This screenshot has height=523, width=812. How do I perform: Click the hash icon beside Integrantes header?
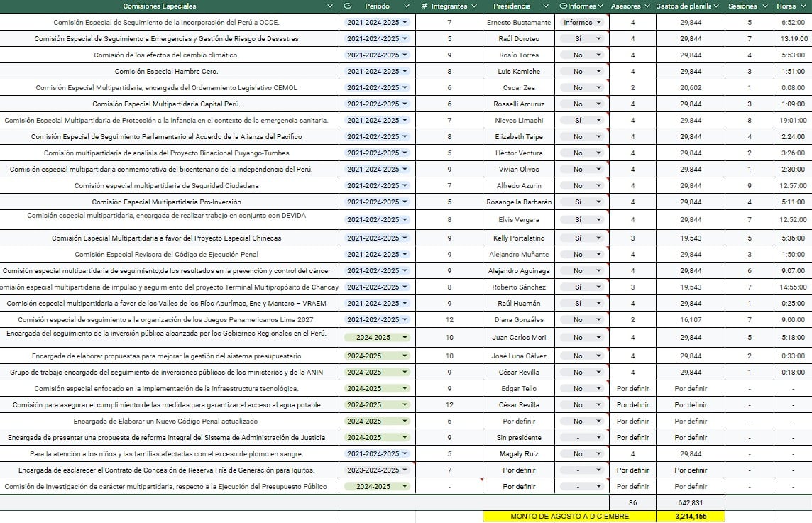424,6
